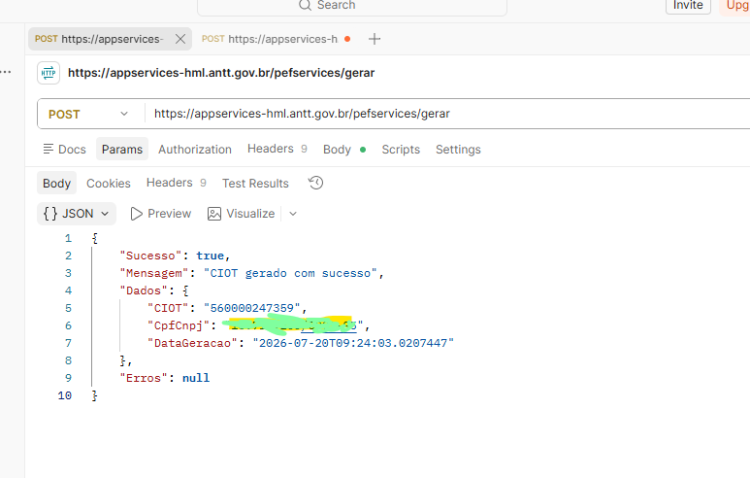750x478 pixels.
Task: Click the Preview button
Action: click(x=161, y=213)
